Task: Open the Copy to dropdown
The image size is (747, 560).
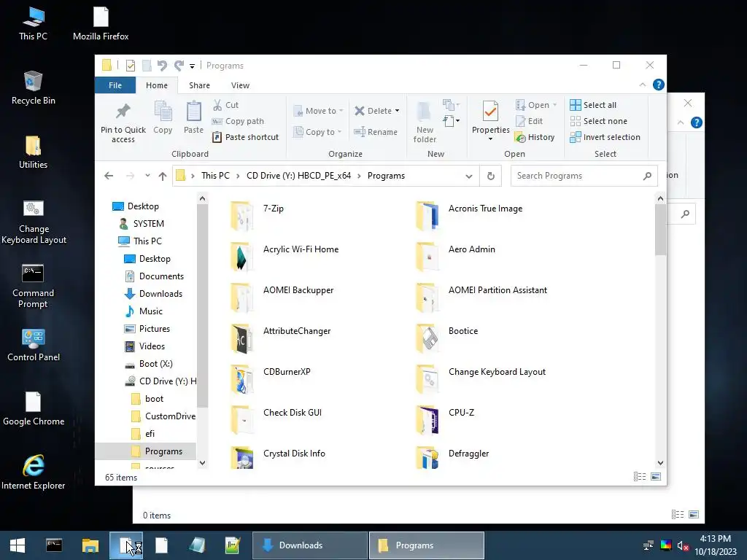Action: [x=317, y=132]
